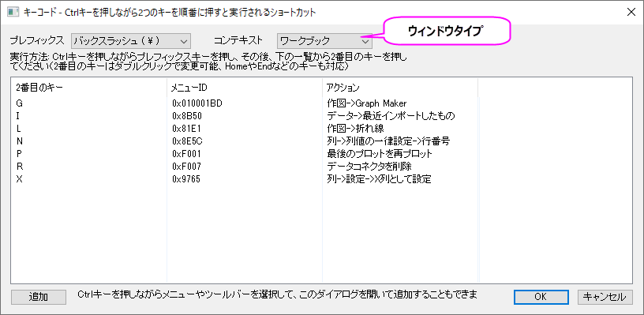644x315 pixels.
Task: Click menu ID 0x8B50
Action: pyautogui.click(x=187, y=116)
